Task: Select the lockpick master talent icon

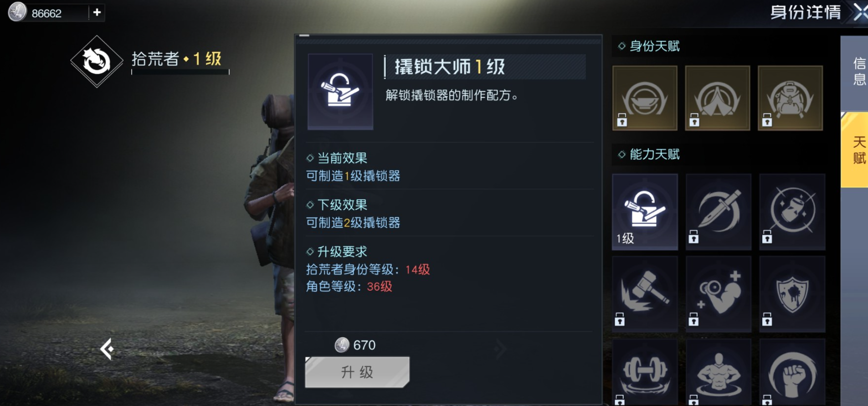Action: click(645, 211)
